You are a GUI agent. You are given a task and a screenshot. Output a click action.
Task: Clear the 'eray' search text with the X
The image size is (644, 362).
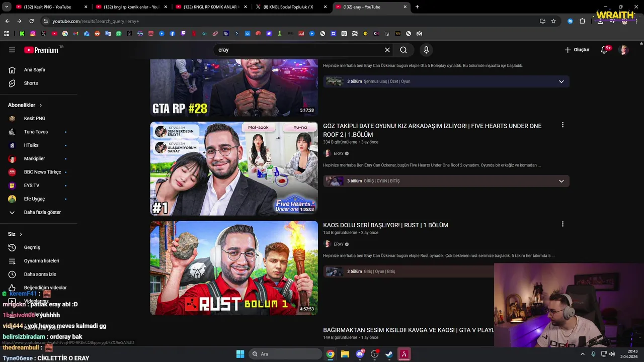[x=387, y=50]
